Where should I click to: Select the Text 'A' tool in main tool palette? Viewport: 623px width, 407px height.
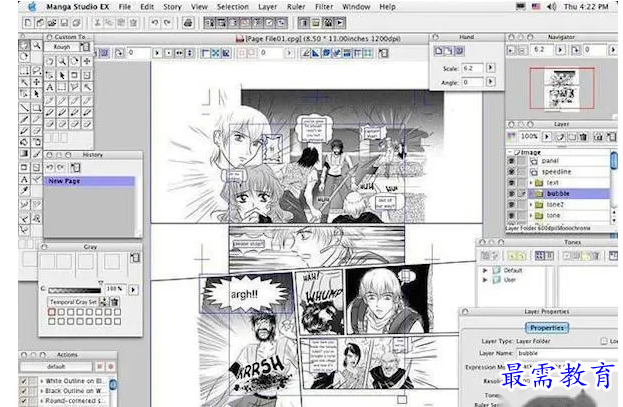(x=24, y=179)
